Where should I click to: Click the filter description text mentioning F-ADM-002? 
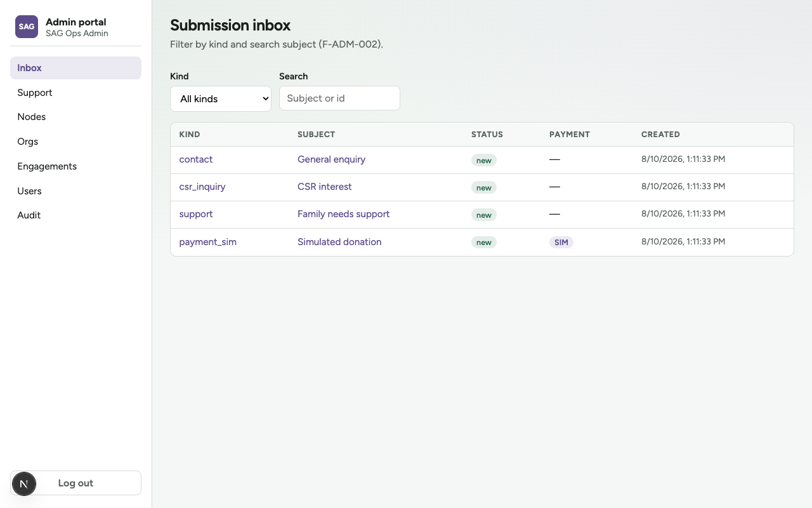(x=277, y=44)
